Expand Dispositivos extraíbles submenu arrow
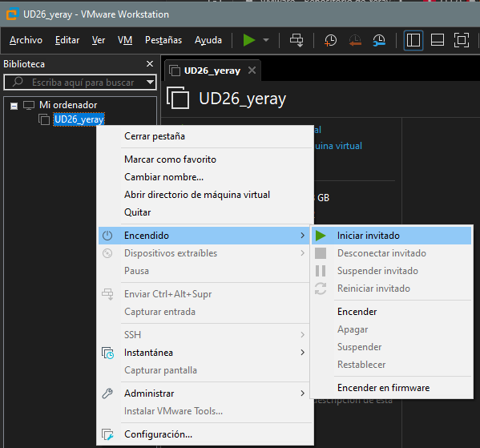 pos(302,253)
